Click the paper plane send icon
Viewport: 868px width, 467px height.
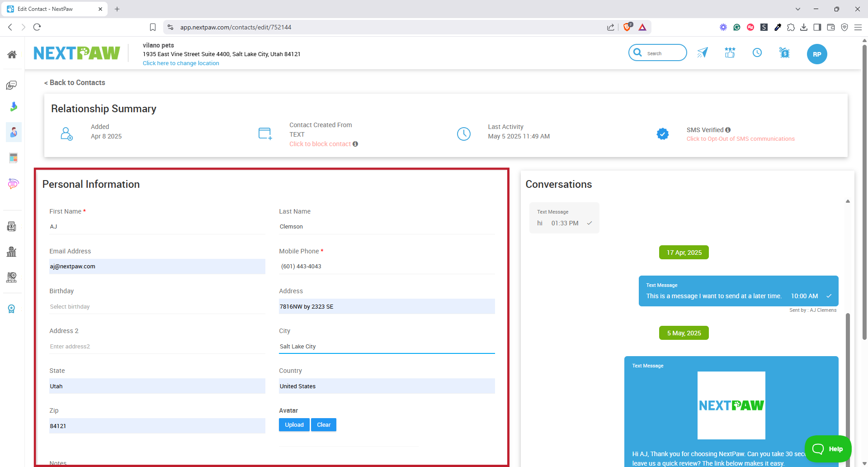[702, 53]
